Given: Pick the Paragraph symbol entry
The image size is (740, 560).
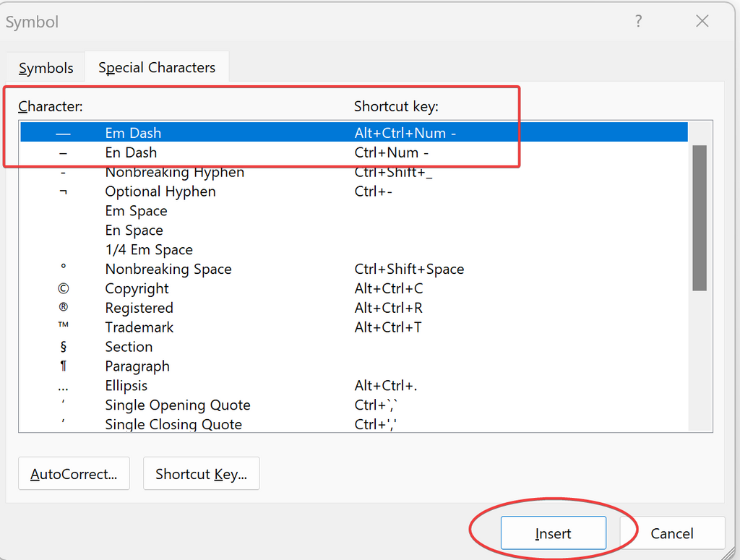Looking at the screenshot, I should (x=137, y=367).
